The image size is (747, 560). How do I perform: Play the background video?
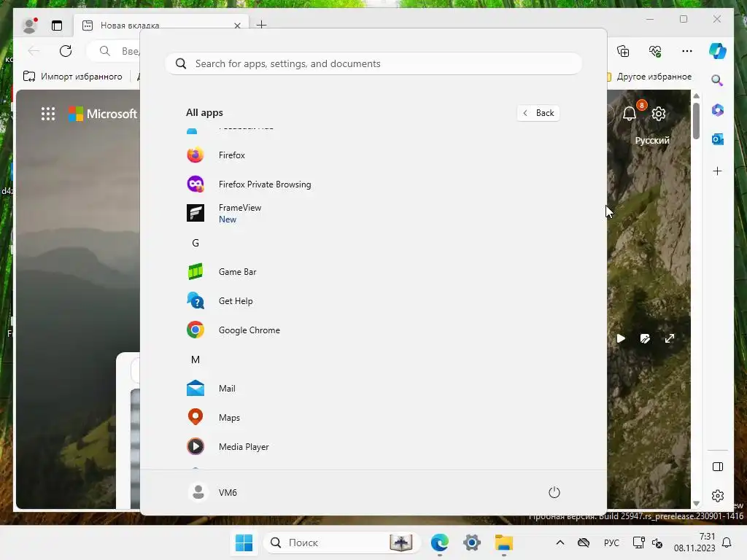(x=621, y=338)
